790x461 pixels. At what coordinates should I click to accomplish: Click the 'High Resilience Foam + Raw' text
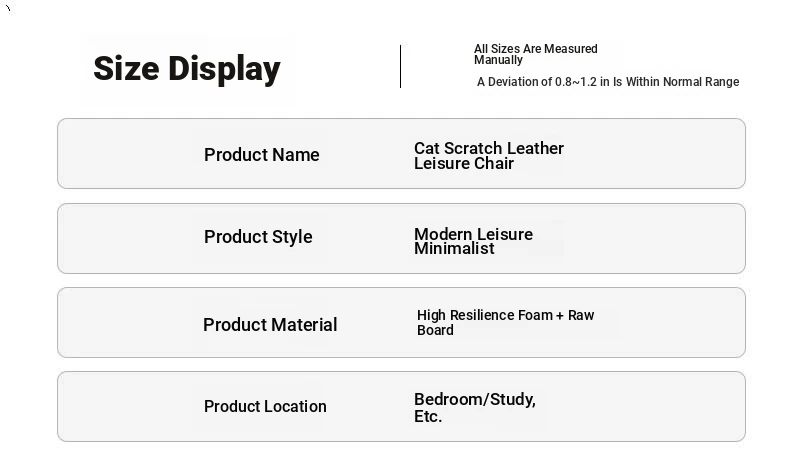click(505, 315)
